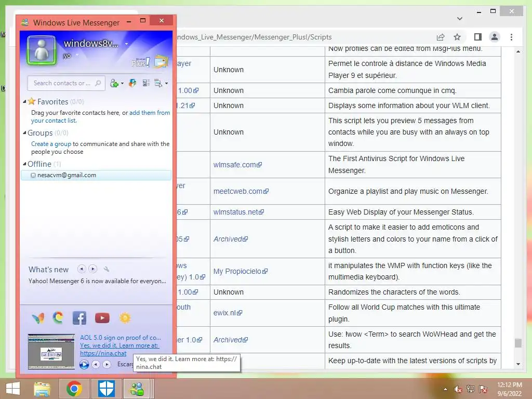Go to next video with right arrow
This screenshot has width=532, height=399.
click(x=107, y=364)
